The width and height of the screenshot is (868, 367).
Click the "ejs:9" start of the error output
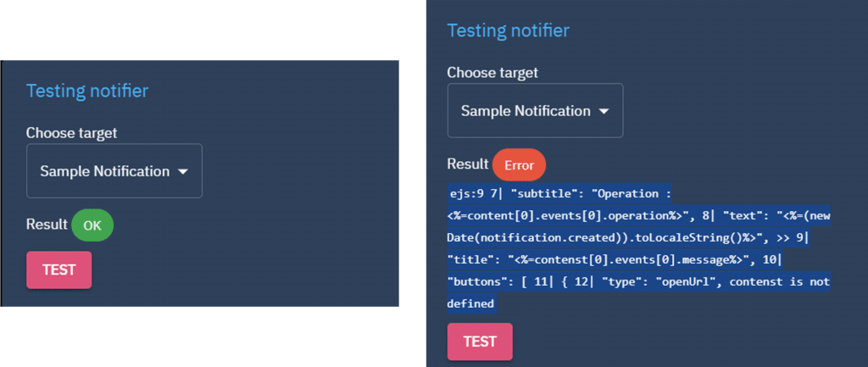click(x=466, y=193)
